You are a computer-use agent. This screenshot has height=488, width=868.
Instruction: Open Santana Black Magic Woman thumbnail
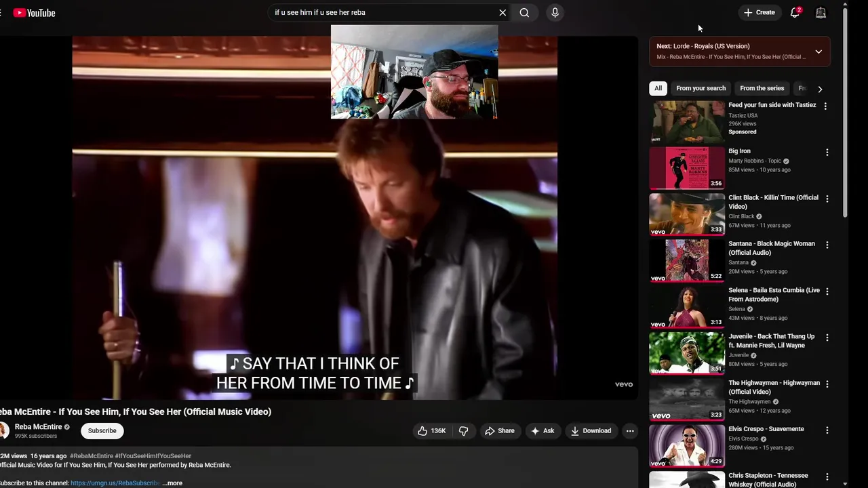pyautogui.click(x=687, y=260)
